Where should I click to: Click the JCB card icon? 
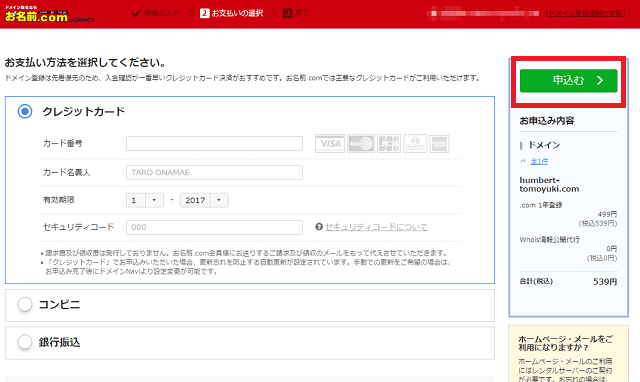(x=389, y=144)
